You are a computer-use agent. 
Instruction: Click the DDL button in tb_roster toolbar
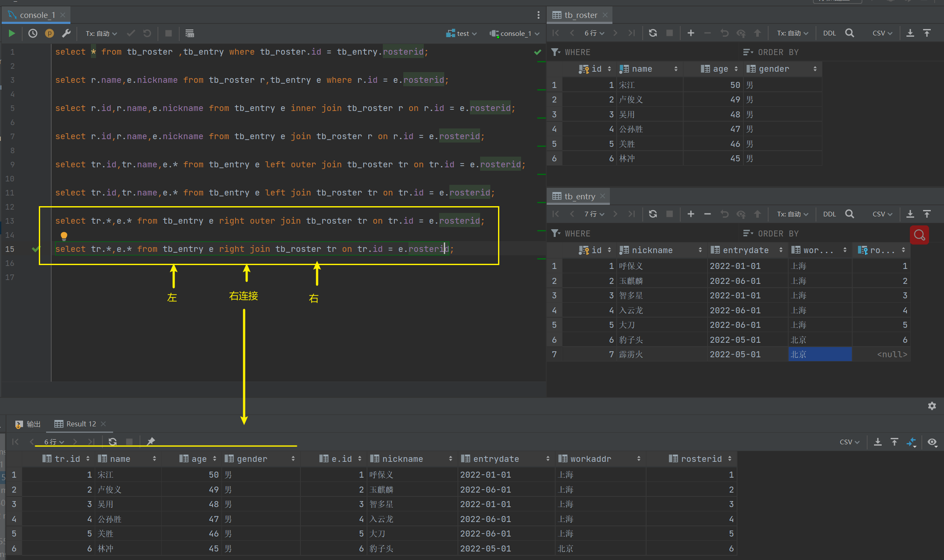pyautogui.click(x=829, y=33)
